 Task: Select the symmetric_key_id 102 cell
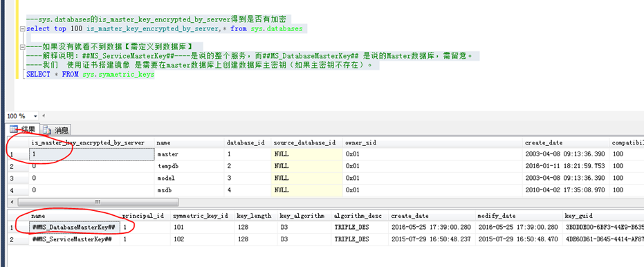pyautogui.click(x=203, y=239)
